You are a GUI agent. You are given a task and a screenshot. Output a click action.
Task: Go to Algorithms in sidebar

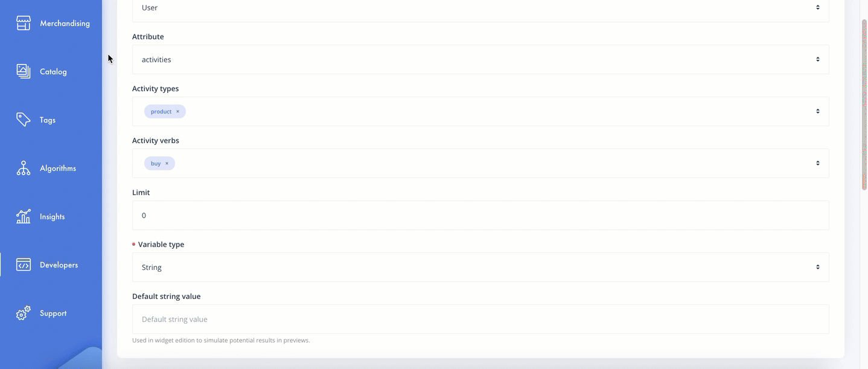tap(51, 168)
